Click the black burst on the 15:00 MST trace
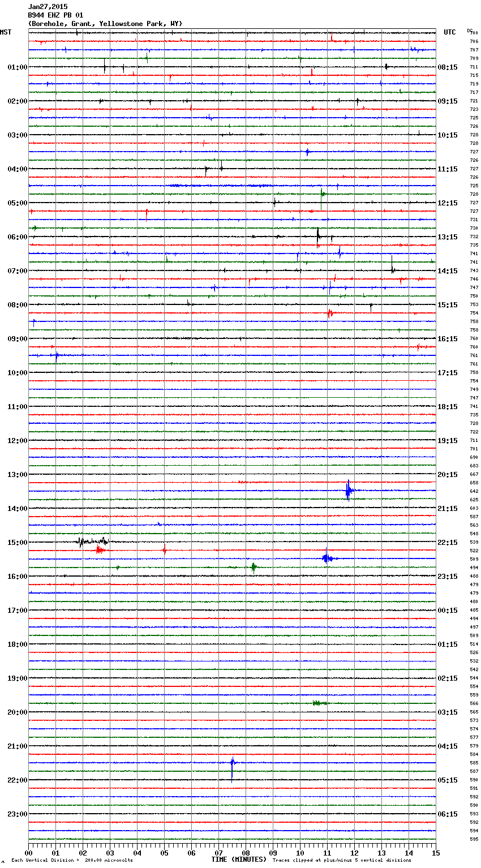This screenshot has height=868, width=481. [92, 542]
